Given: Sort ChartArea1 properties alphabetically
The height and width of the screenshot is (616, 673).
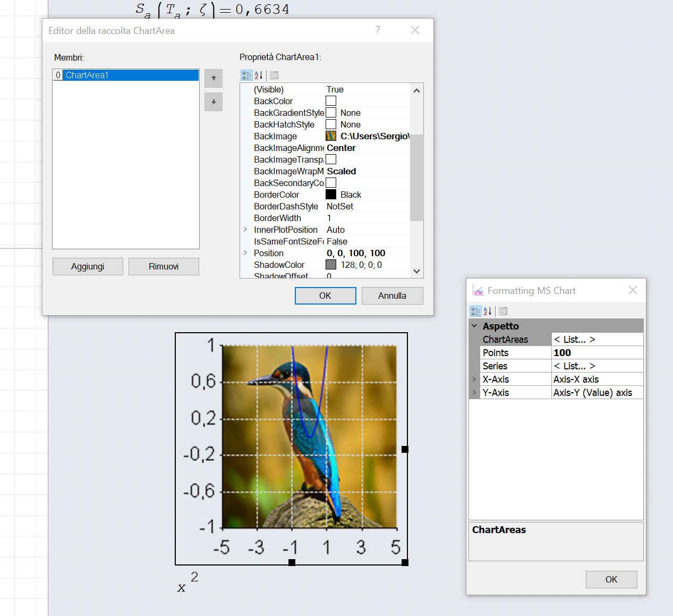Looking at the screenshot, I should pyautogui.click(x=259, y=75).
